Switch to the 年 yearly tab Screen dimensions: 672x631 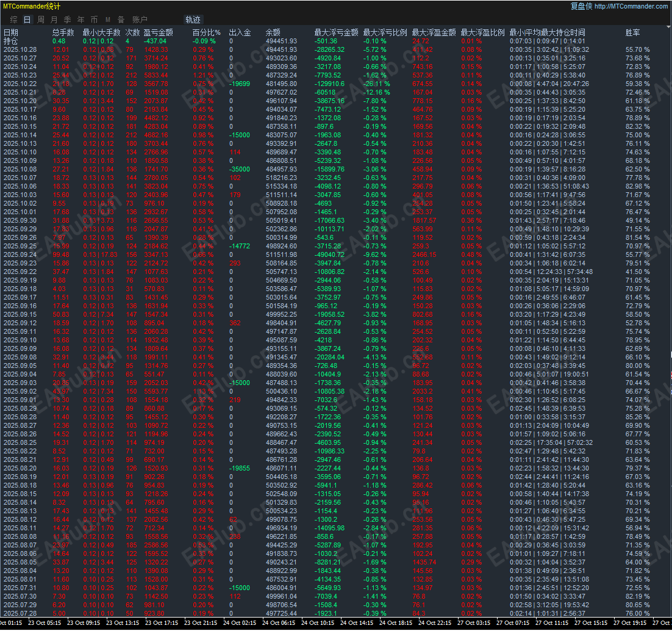(80, 20)
